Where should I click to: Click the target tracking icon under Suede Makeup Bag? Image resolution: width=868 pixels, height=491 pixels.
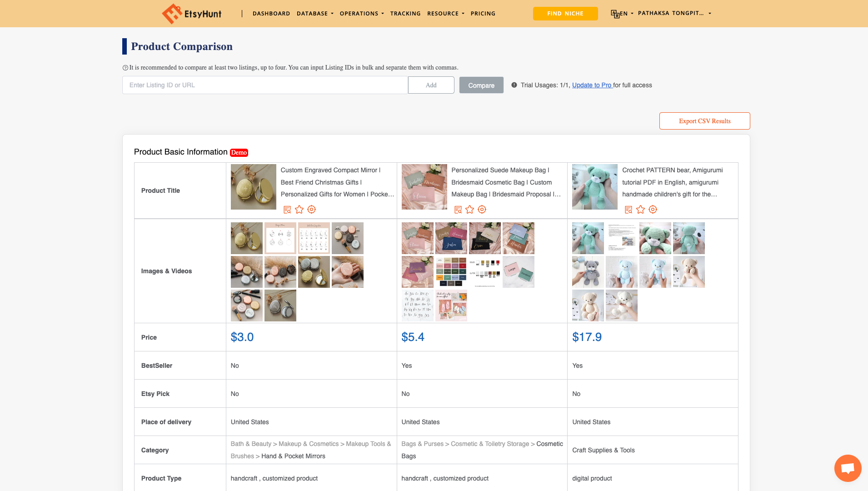point(482,210)
